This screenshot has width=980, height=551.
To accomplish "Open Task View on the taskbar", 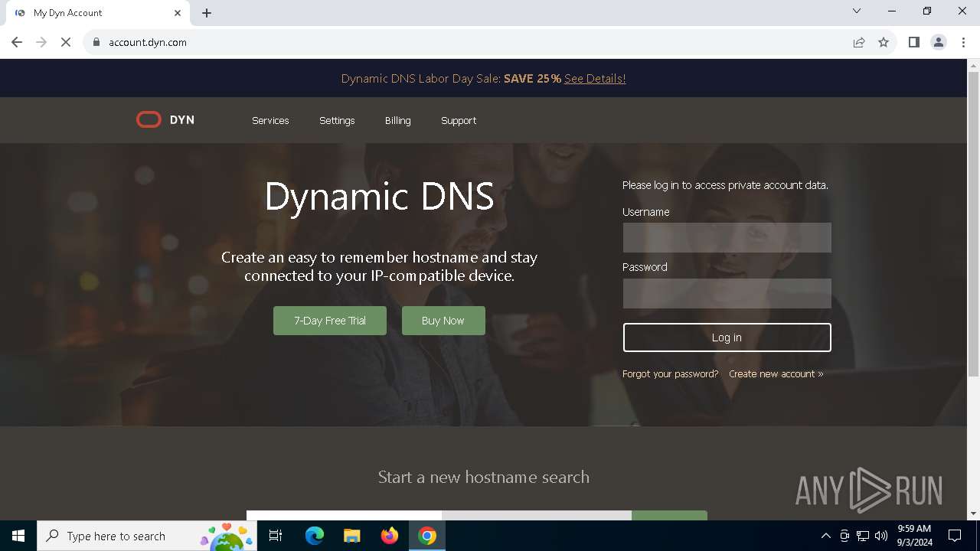I will coord(276,536).
